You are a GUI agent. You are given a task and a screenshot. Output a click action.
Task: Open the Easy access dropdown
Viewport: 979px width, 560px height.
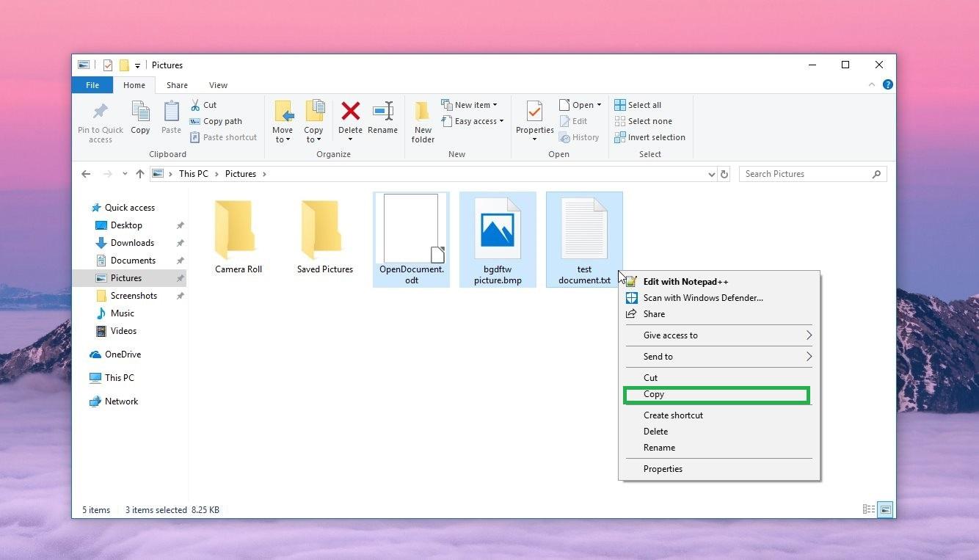pyautogui.click(x=473, y=121)
